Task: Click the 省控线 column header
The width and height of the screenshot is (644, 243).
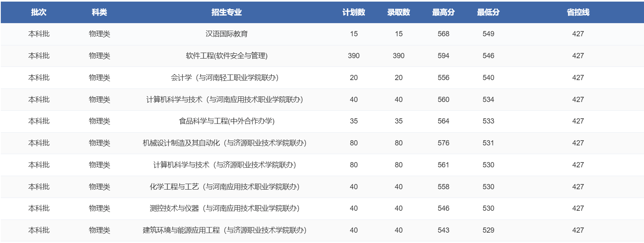Action: [578, 12]
